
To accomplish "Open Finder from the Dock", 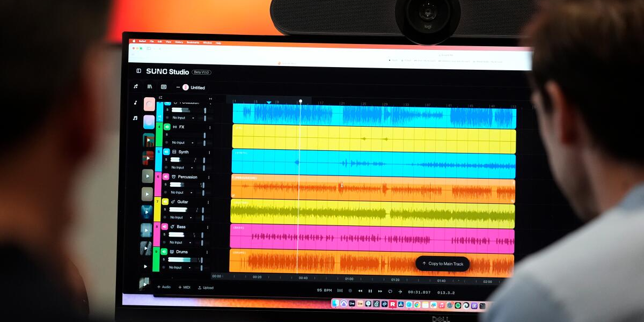I will pyautogui.click(x=335, y=304).
